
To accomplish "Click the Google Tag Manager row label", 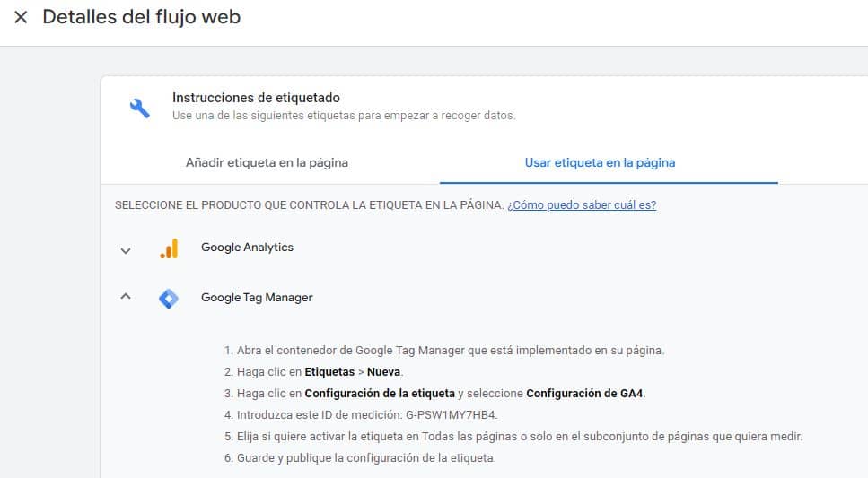I will pyautogui.click(x=257, y=298).
